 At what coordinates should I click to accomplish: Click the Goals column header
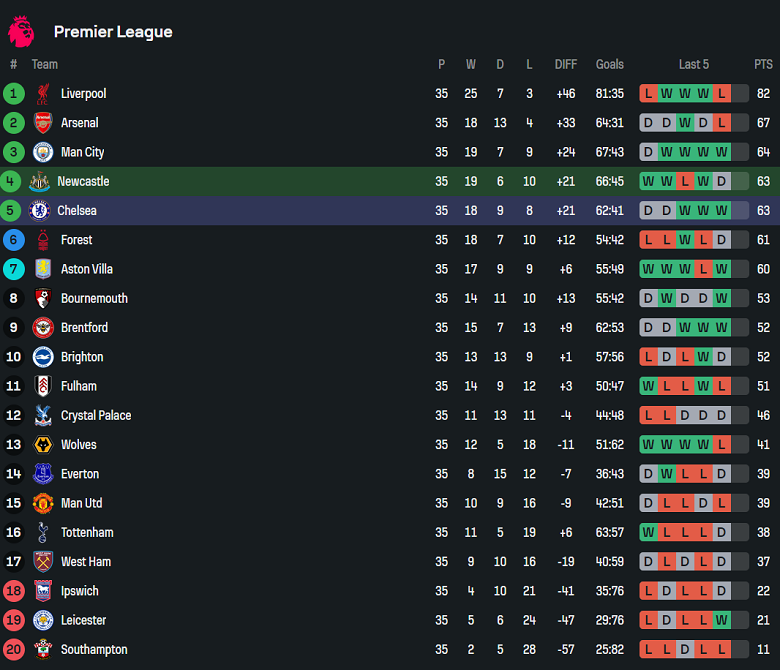[x=609, y=65]
